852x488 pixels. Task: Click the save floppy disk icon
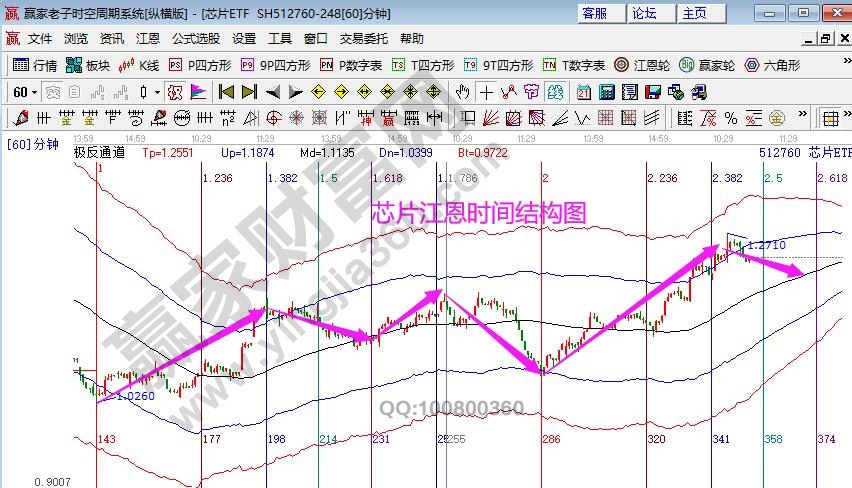pyautogui.click(x=651, y=92)
